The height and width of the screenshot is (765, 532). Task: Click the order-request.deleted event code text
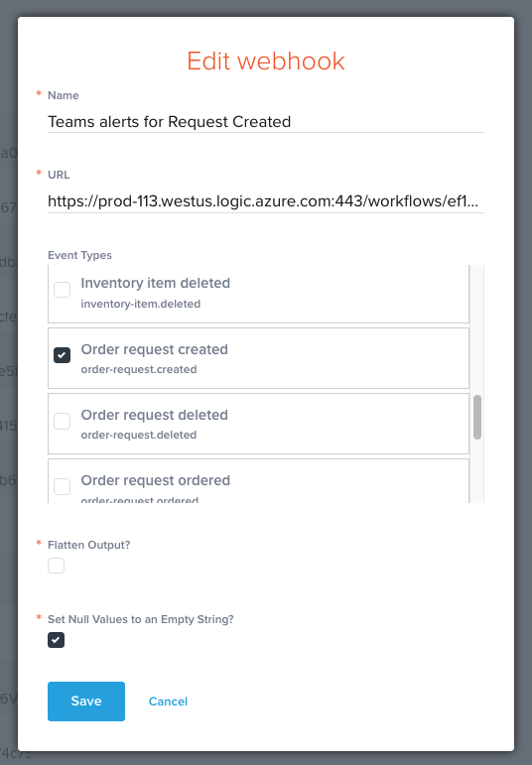(x=139, y=435)
